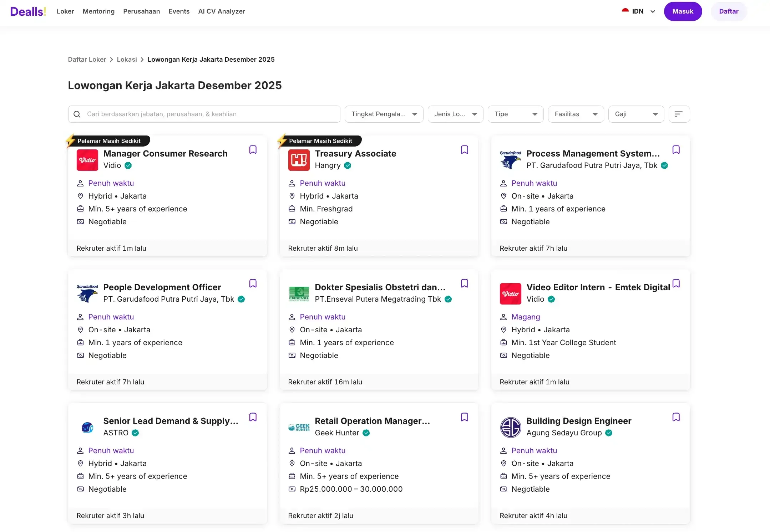Viewport: 770px width, 532px height.
Task: Open the Mentoring menu item
Action: pos(98,11)
